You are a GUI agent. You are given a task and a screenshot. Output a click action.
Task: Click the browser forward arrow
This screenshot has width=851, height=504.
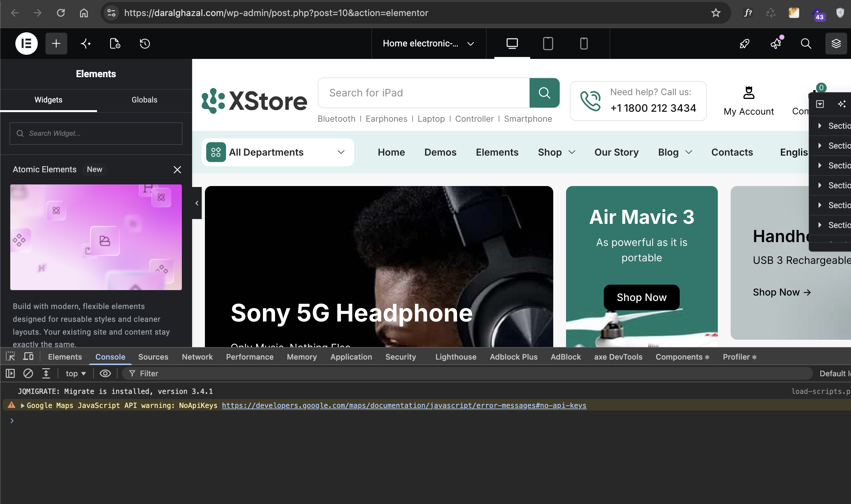click(x=38, y=13)
